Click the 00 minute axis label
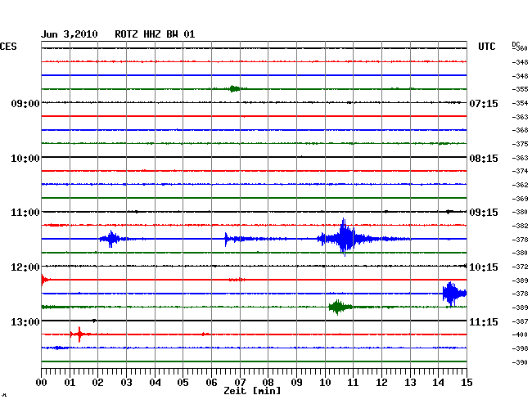 [x=42, y=383]
